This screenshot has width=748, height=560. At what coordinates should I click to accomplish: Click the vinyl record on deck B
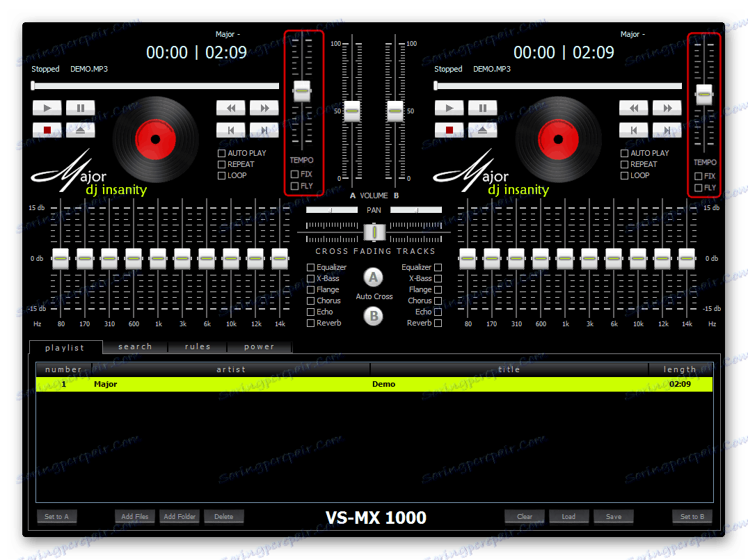pos(558,140)
